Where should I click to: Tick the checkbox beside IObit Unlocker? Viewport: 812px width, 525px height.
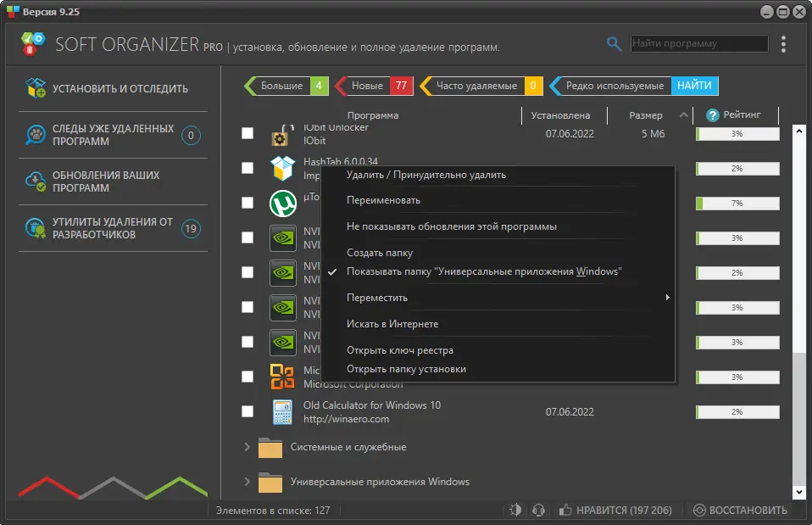(247, 133)
